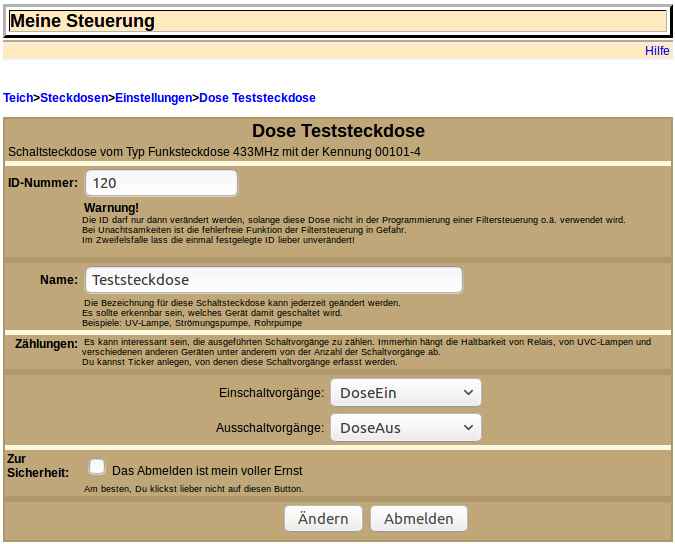The height and width of the screenshot is (544, 675).
Task: Open the Ausschaltvorgänge dropdown showing DoseAus
Action: 405,428
